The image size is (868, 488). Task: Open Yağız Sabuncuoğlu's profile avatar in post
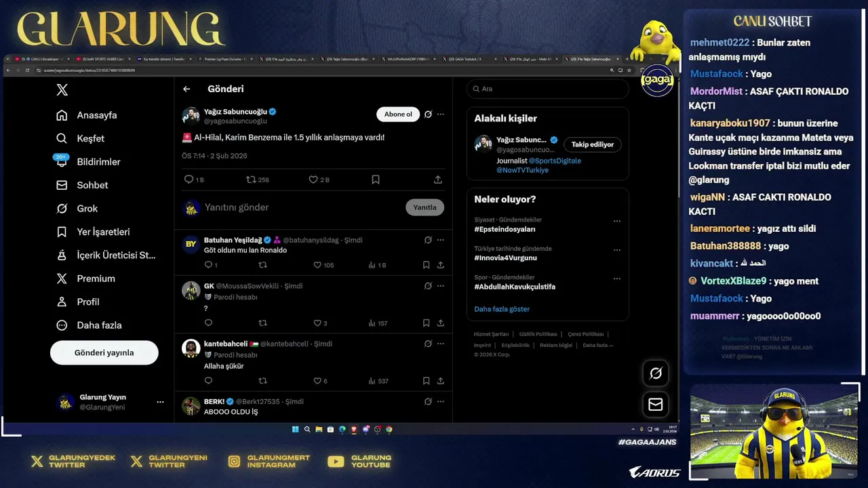191,115
